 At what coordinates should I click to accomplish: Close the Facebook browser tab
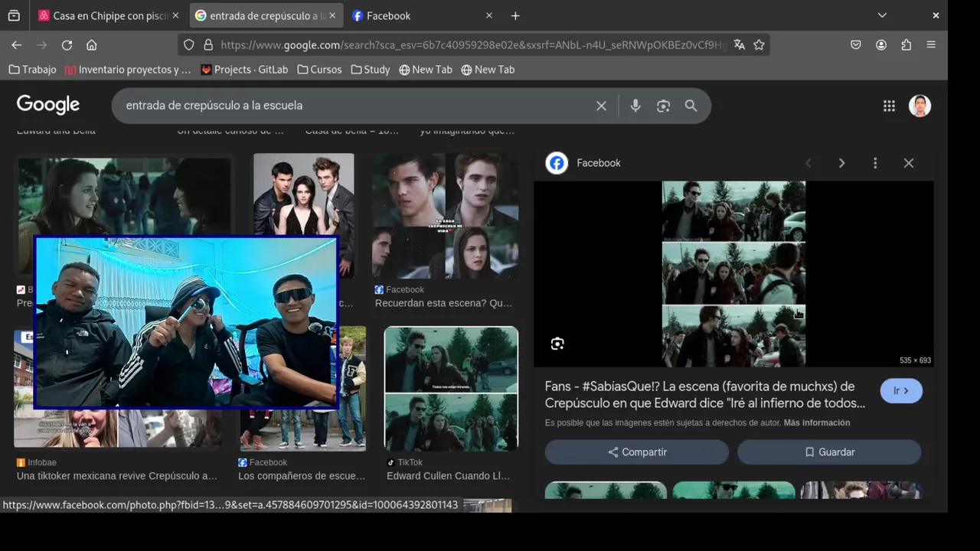[x=489, y=15]
